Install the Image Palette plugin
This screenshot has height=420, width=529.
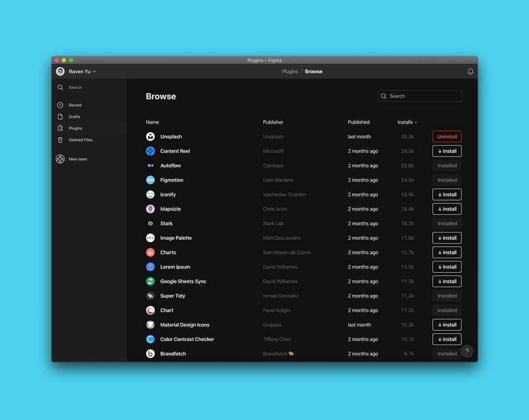click(x=447, y=238)
